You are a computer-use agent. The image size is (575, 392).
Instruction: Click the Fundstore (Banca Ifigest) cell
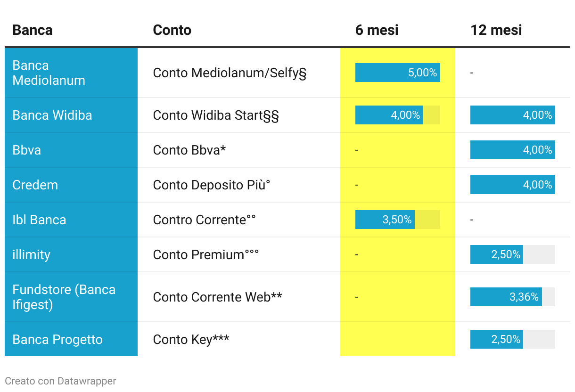tap(64, 297)
